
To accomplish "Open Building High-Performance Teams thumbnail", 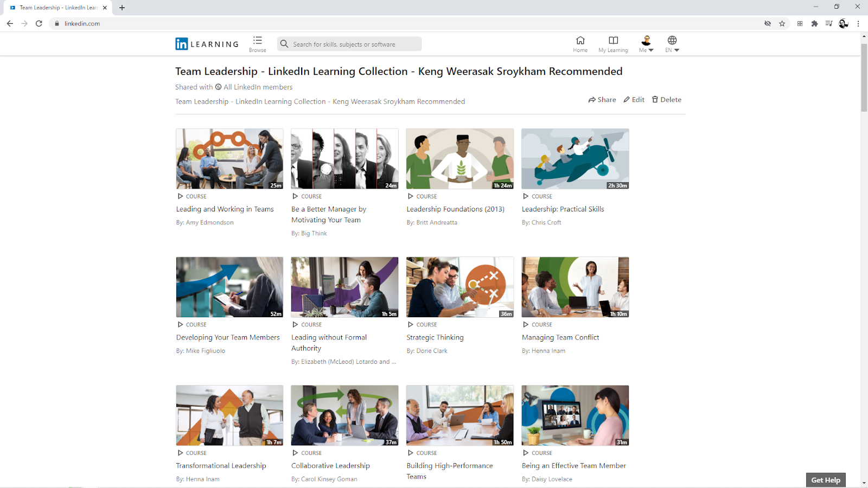I will [x=460, y=416].
